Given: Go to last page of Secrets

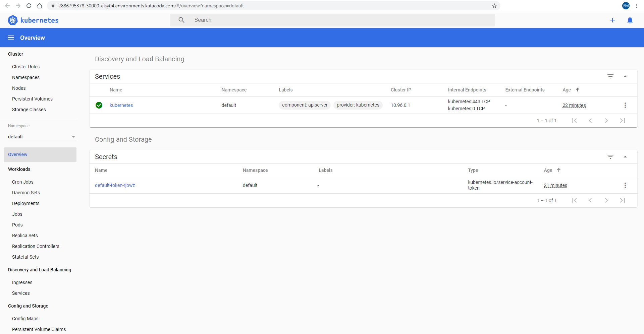Looking at the screenshot, I should tap(623, 200).
